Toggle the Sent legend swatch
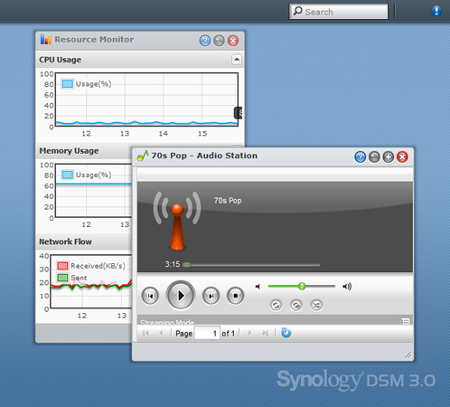 pyautogui.click(x=63, y=278)
